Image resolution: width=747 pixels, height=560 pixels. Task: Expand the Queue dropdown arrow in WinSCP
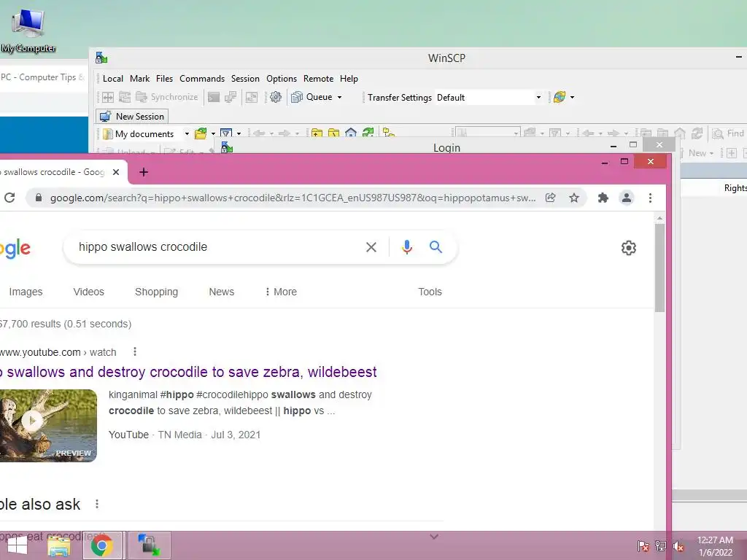point(340,97)
